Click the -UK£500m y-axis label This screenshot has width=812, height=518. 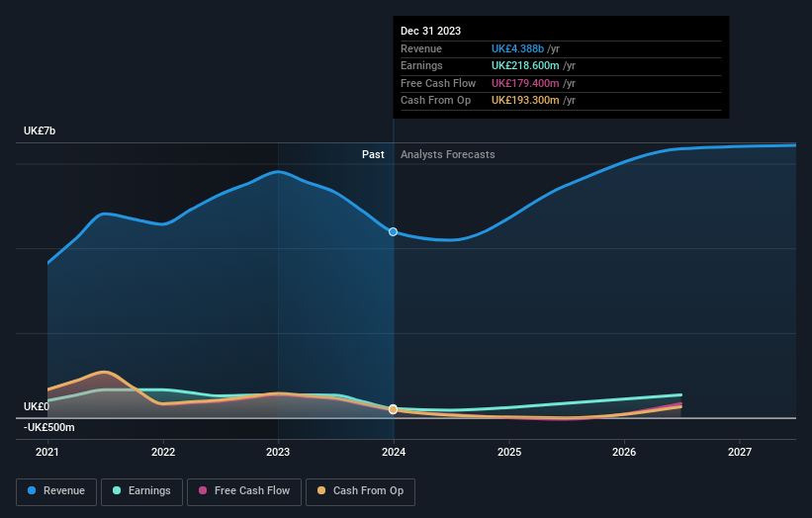point(49,427)
